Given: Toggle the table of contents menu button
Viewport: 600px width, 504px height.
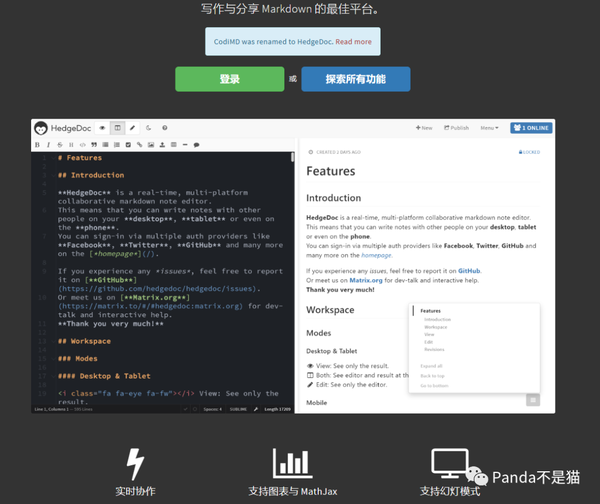Looking at the screenshot, I should click(533, 400).
